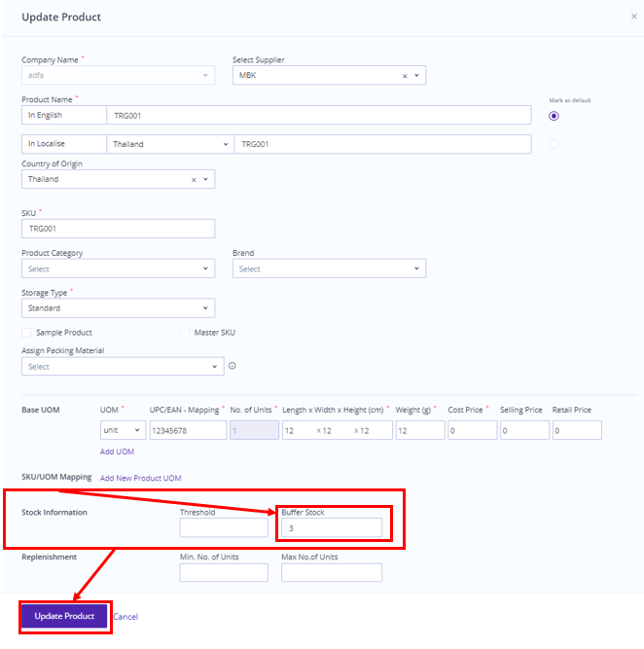Click the Threshold input field
Viewport: 644px width, 649px height.
pyautogui.click(x=224, y=528)
